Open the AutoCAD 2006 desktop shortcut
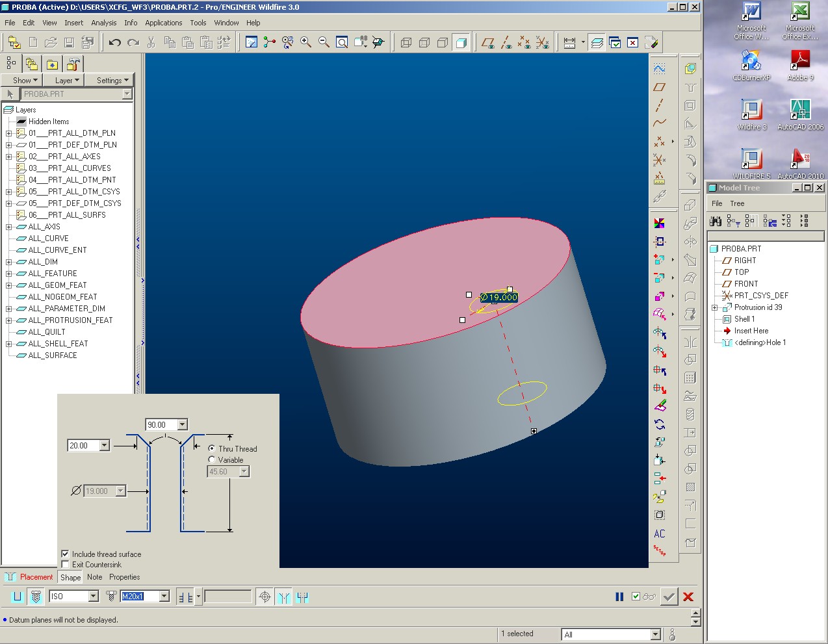The width and height of the screenshot is (828, 644). pyautogui.click(x=800, y=114)
